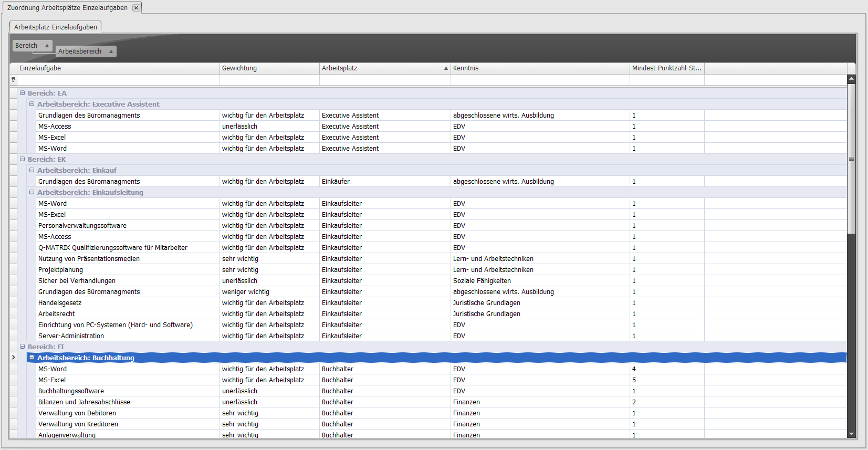
Task: Collapse Arbeitsbereich: Einkauf group
Action: click(x=32, y=170)
